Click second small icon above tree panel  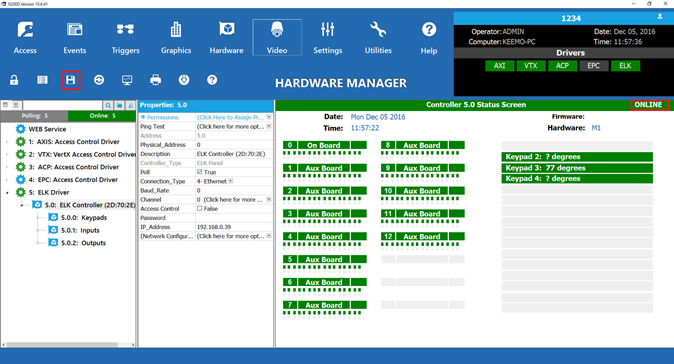tap(15, 105)
